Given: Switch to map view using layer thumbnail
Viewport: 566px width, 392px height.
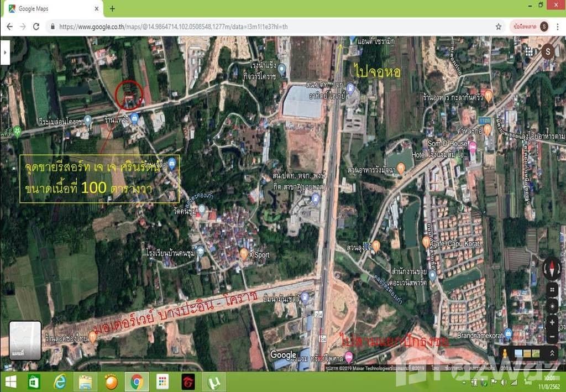Looking at the screenshot, I should [25, 340].
